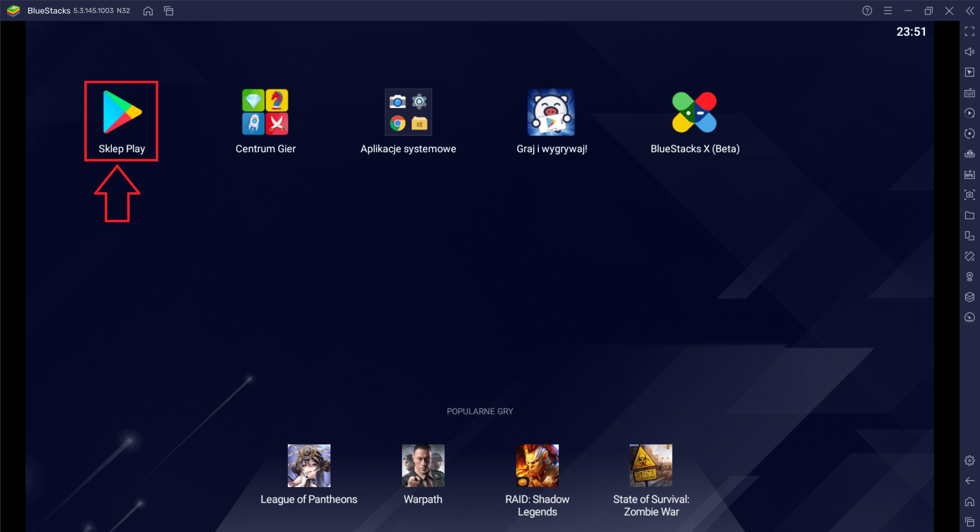980x532 pixels.
Task: Open the settings gear in sidebar
Action: point(970,460)
